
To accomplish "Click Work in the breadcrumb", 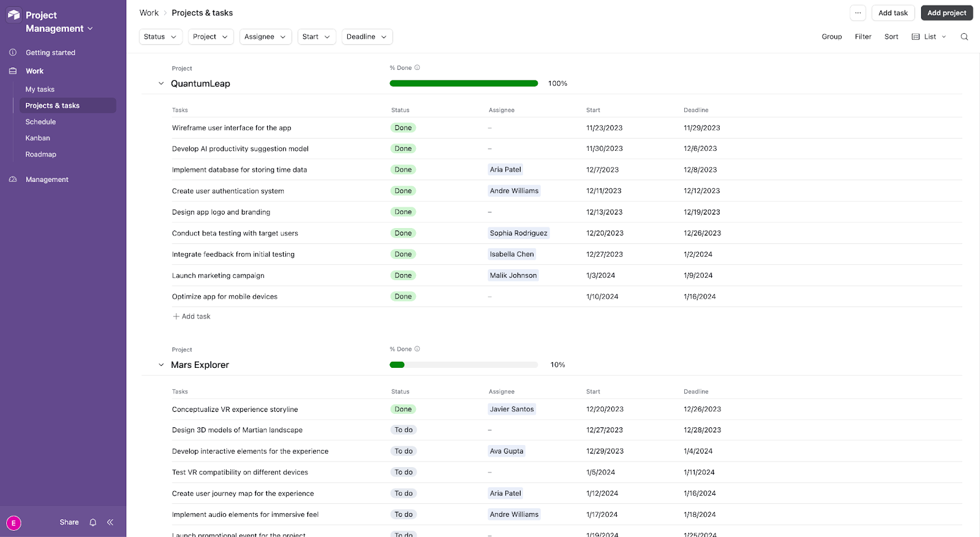I will point(149,13).
